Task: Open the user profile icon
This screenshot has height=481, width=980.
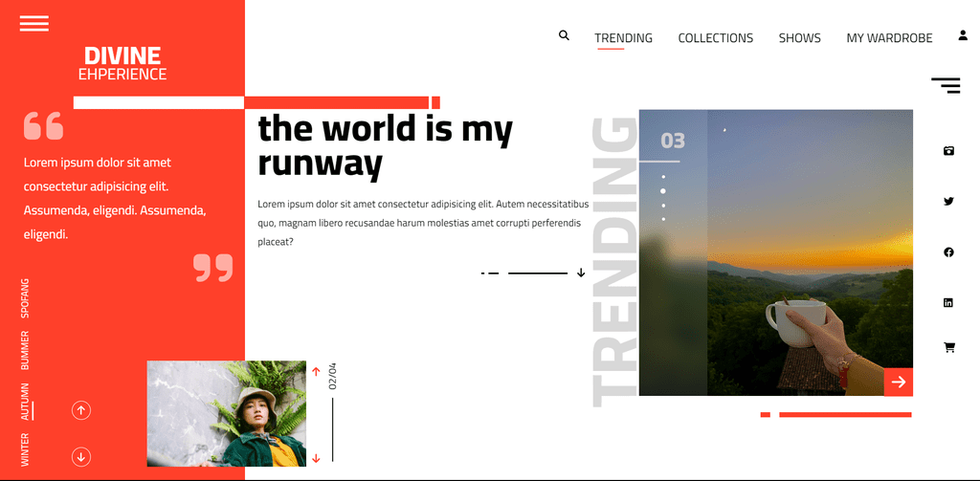Action: [963, 35]
